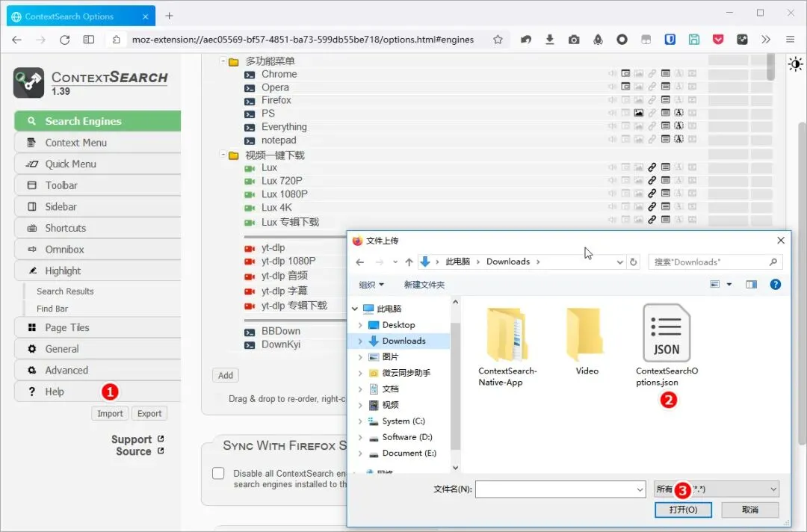
Task: Toggle the selection icon for Everything row
Action: pyautogui.click(x=678, y=126)
